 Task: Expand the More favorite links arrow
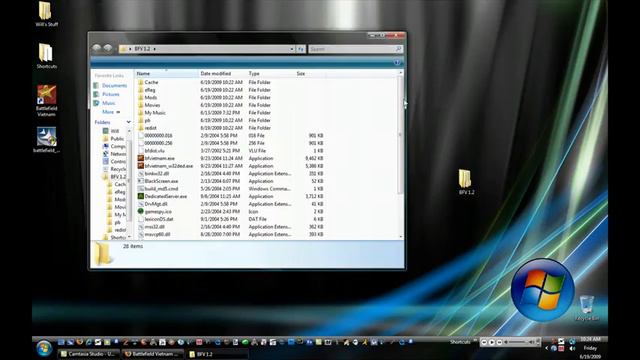click(x=118, y=112)
